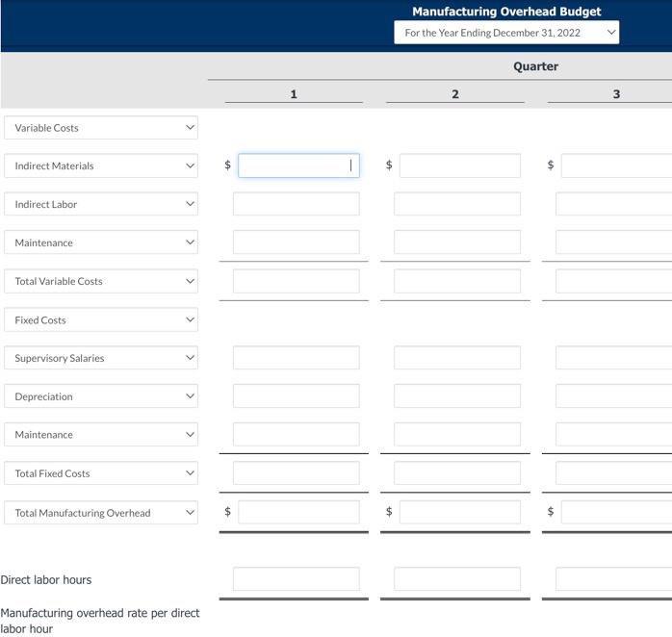Open the Total Fixed Costs dropdown
The height and width of the screenshot is (637, 672).
pyautogui.click(x=101, y=472)
